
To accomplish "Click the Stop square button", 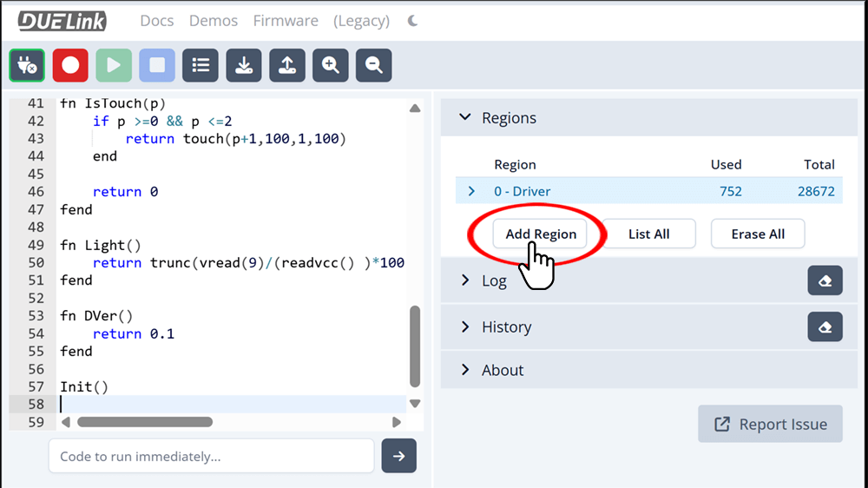I will (x=157, y=65).
